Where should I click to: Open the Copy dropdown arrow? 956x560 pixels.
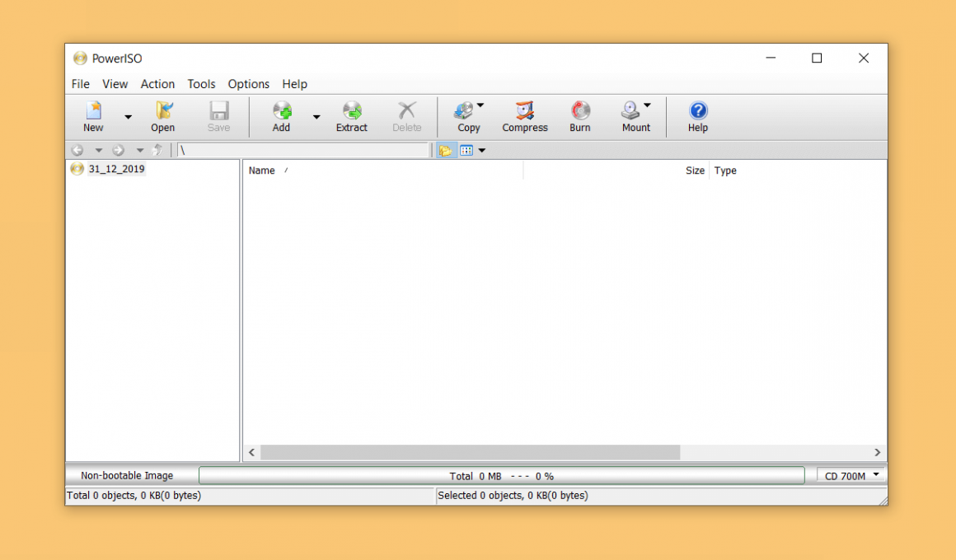click(480, 105)
